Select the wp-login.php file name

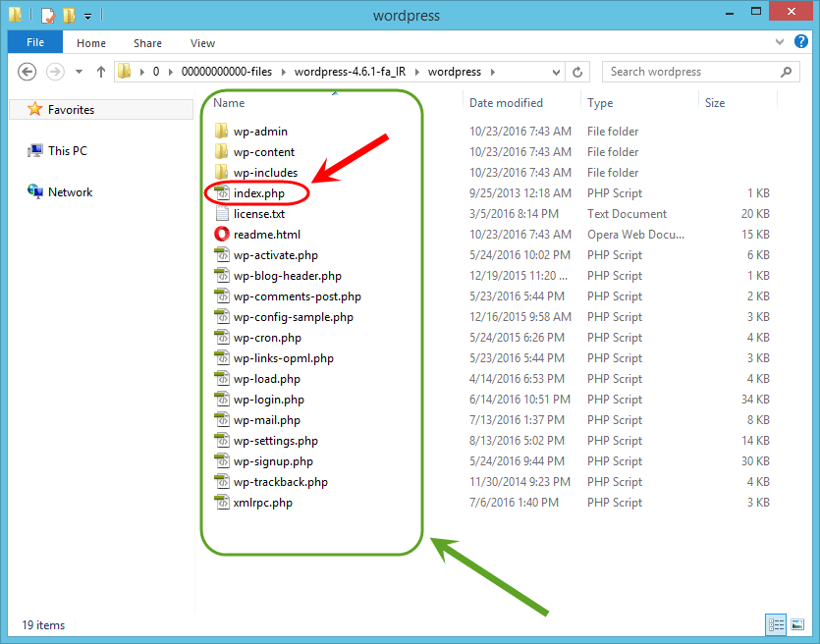[x=269, y=400]
